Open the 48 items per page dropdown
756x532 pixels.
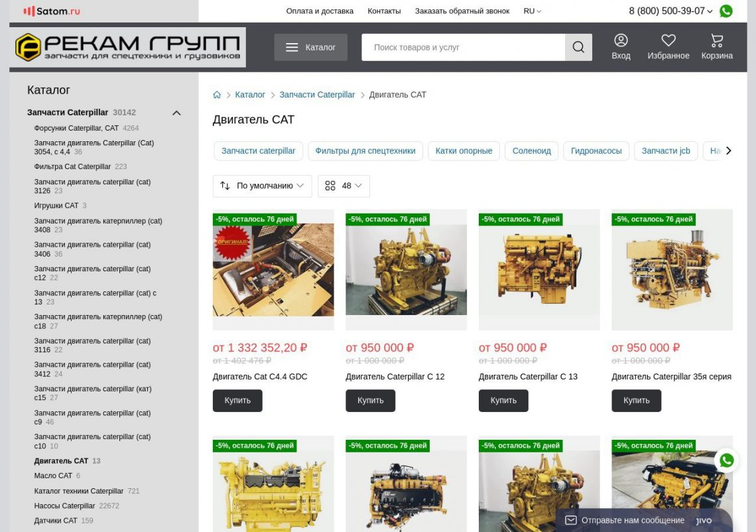pos(344,186)
